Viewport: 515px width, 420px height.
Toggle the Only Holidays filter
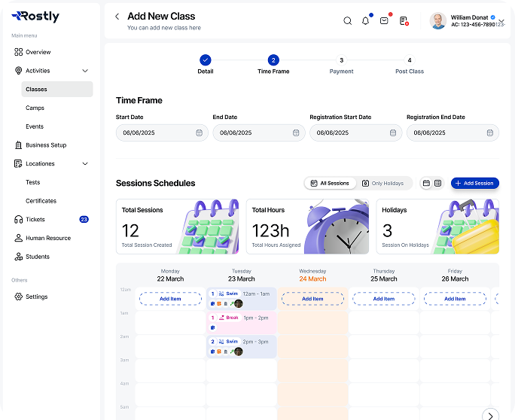[x=383, y=183]
